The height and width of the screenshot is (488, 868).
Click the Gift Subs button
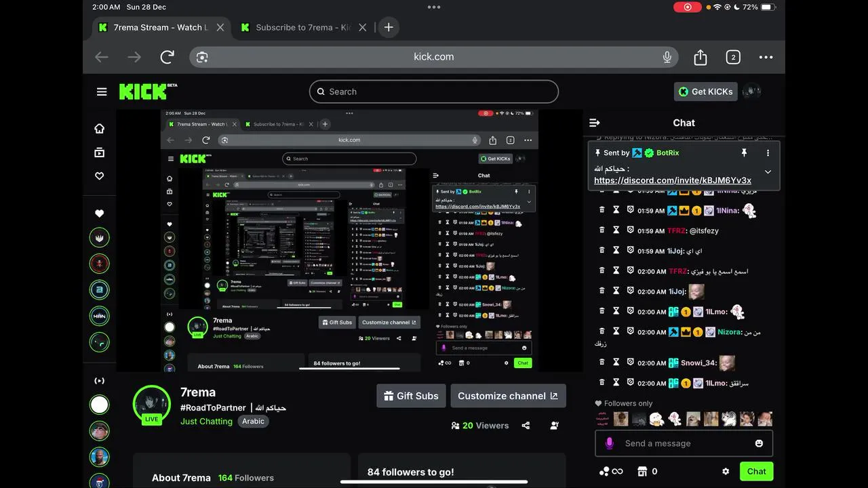pos(411,396)
